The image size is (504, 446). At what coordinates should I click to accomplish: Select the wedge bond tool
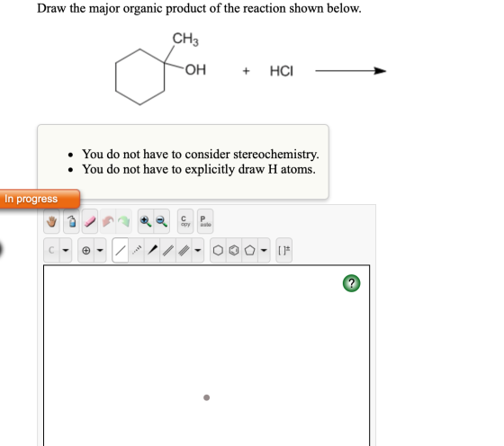tap(152, 250)
